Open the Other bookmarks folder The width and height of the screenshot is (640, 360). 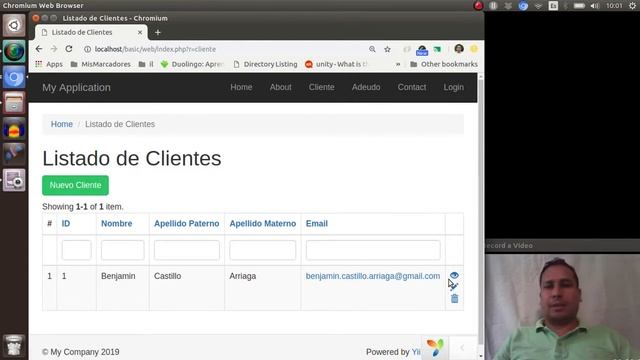(x=444, y=64)
